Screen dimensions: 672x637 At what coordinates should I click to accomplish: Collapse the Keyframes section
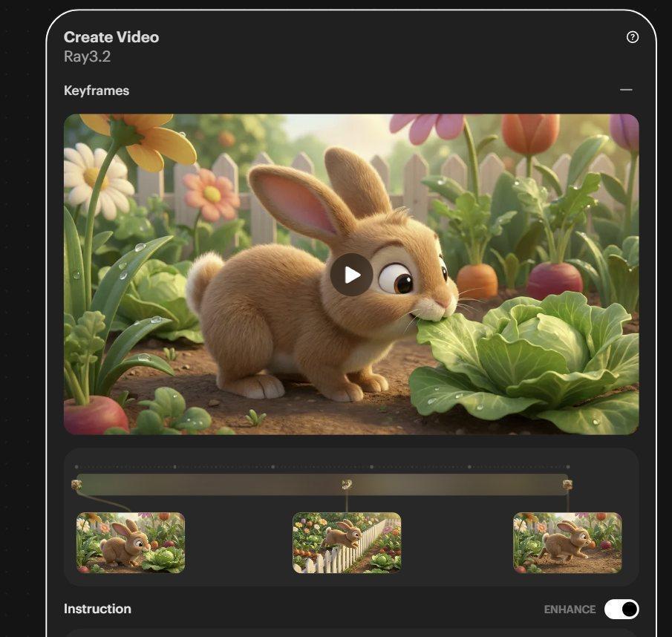click(x=626, y=90)
